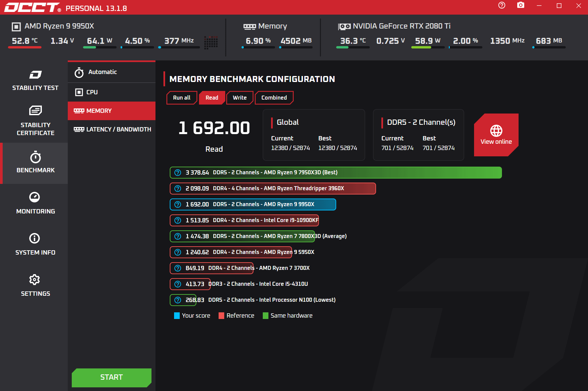Show info for 1 513.85 Core i9-10900KF score
Screen dimensions: 588x391
tap(178, 220)
